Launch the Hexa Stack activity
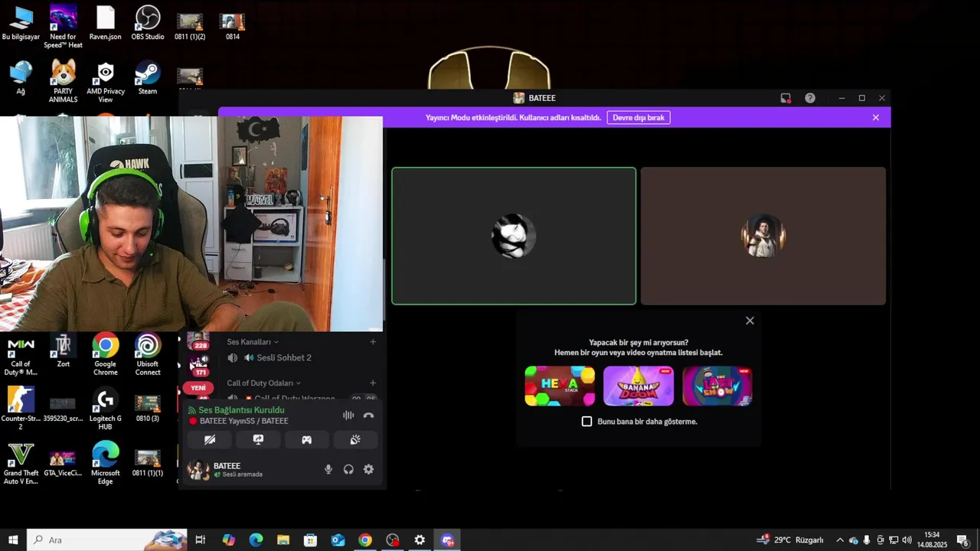This screenshot has width=980, height=551. tap(560, 386)
